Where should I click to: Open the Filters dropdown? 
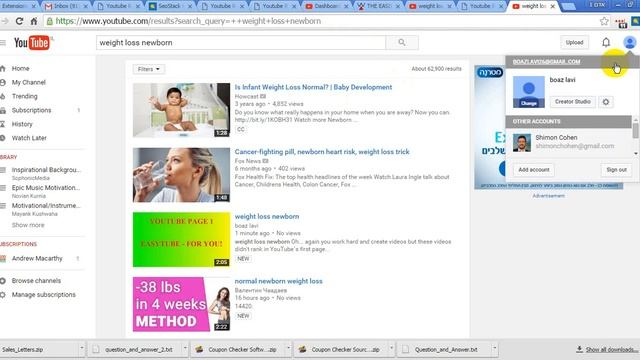149,69
